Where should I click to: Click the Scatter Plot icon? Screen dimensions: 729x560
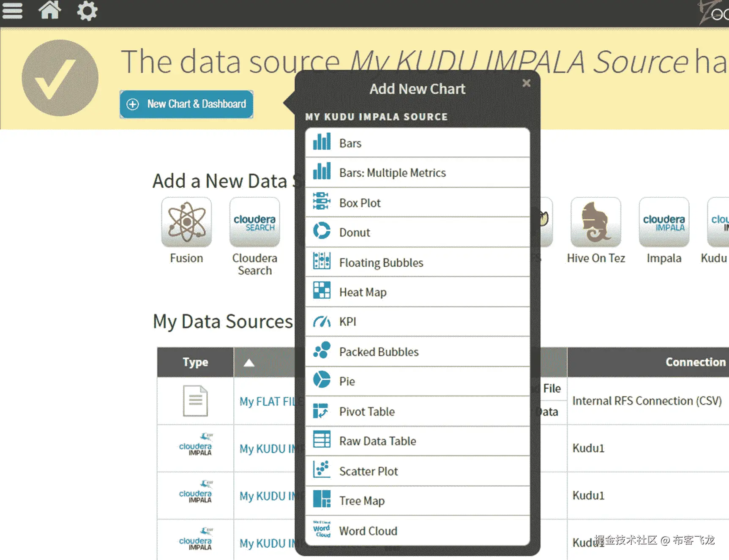[x=322, y=470]
